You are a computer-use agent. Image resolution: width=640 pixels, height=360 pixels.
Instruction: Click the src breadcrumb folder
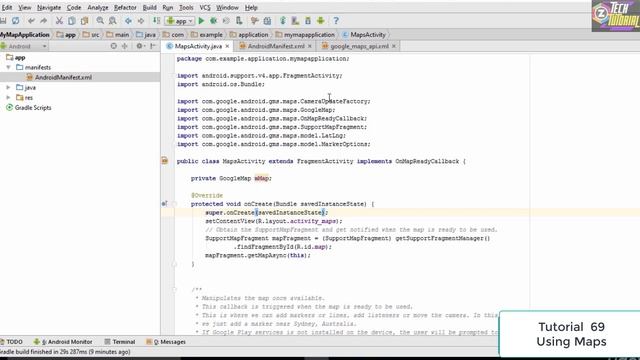click(91, 35)
